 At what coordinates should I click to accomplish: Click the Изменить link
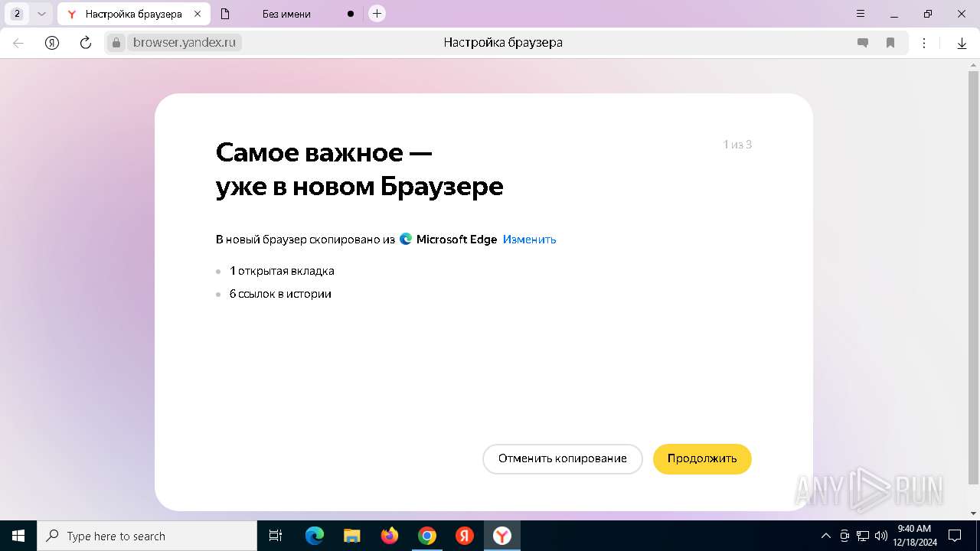point(529,240)
